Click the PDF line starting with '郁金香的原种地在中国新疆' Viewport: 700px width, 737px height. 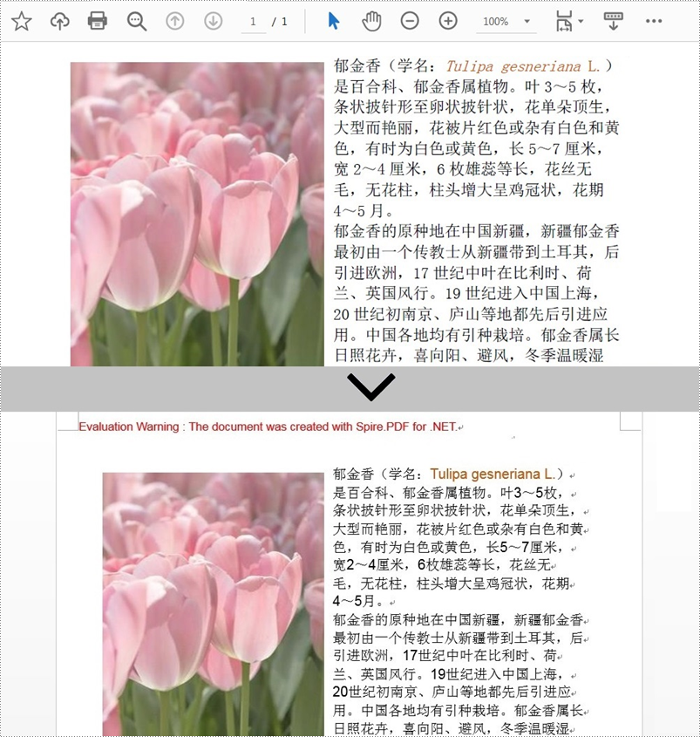point(476,231)
